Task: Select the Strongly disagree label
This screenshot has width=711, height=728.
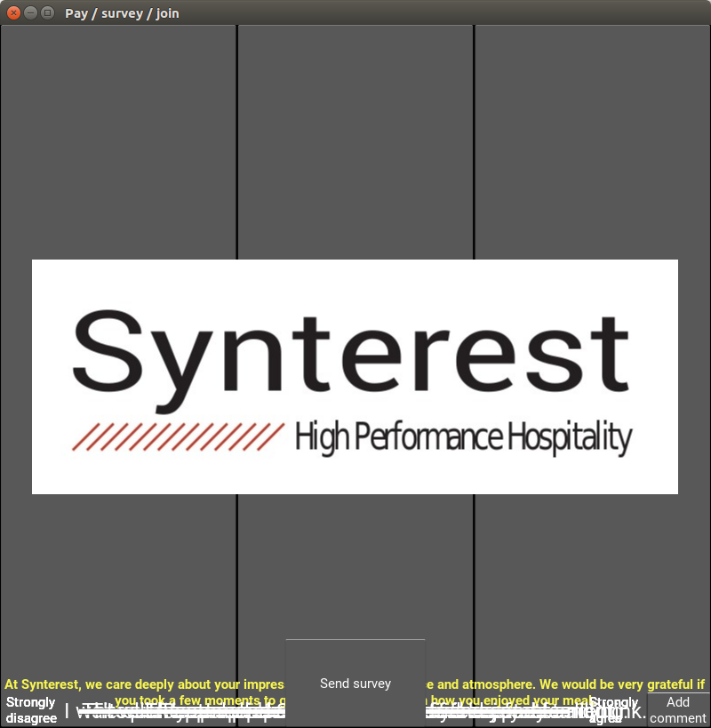Action: point(31,710)
